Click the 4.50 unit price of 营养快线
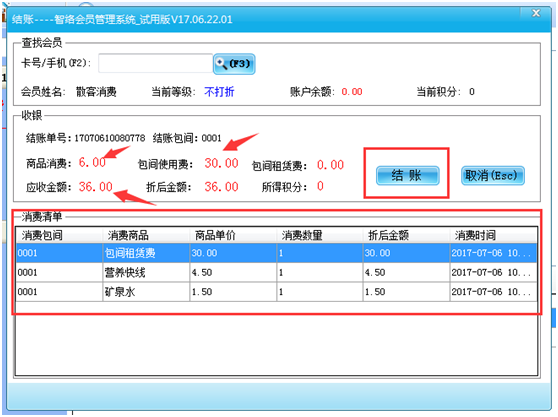Screen dimensions: 558x417 (233, 273)
